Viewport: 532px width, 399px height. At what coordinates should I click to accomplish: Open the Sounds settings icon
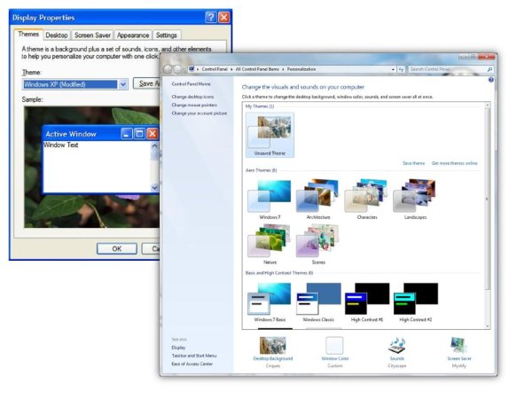coord(396,347)
